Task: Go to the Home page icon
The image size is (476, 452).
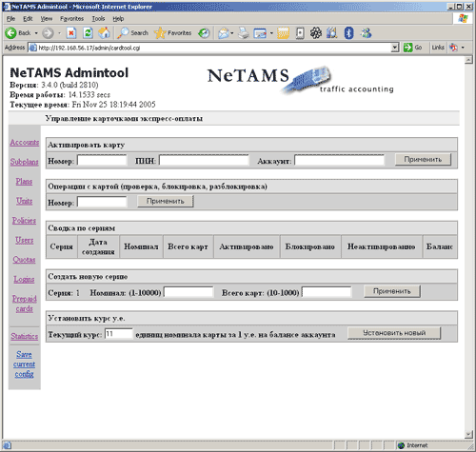Action: pos(104,33)
